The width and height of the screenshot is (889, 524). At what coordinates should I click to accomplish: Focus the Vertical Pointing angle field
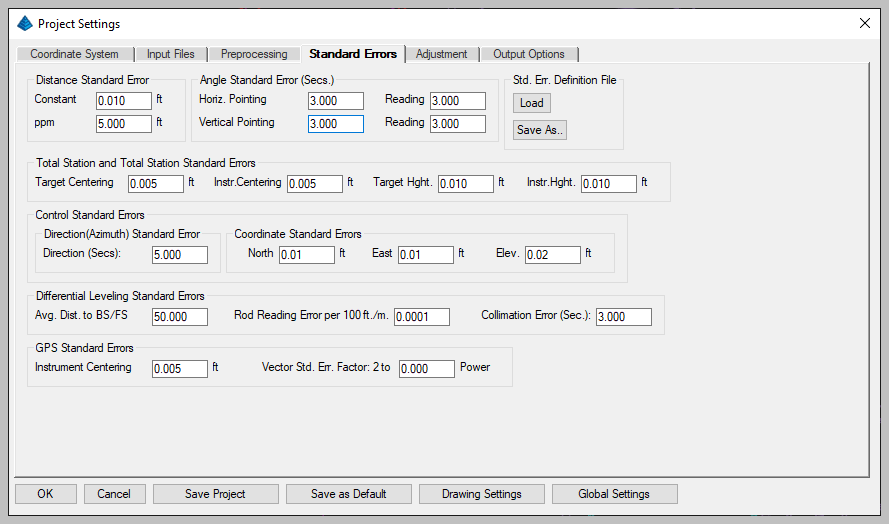click(x=335, y=124)
